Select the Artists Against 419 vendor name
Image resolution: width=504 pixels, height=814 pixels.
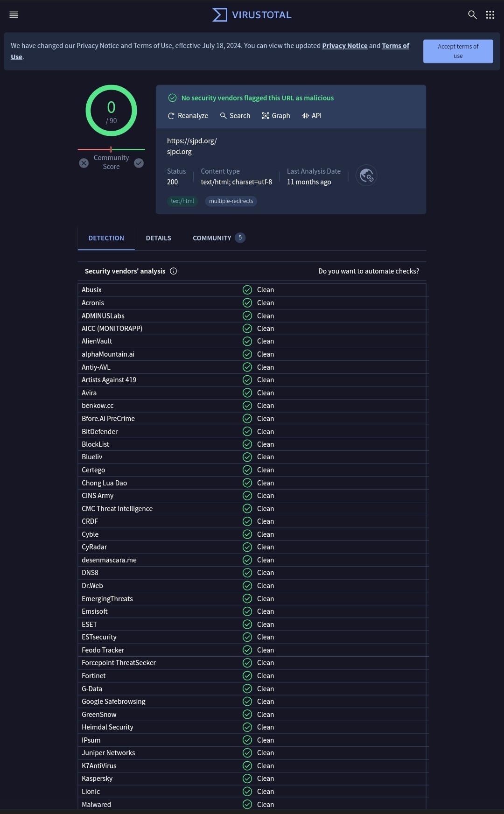[x=109, y=380]
